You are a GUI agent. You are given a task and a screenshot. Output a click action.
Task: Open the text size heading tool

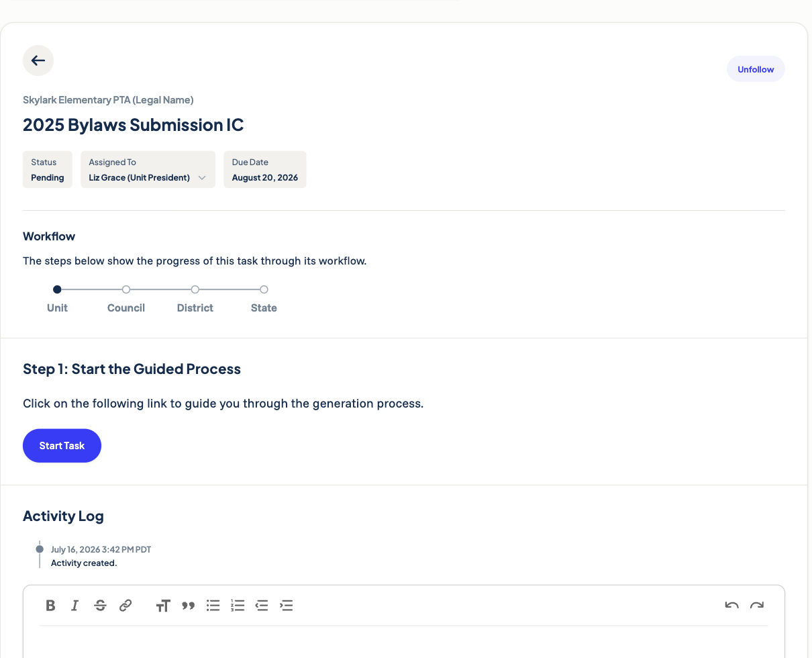coord(163,606)
